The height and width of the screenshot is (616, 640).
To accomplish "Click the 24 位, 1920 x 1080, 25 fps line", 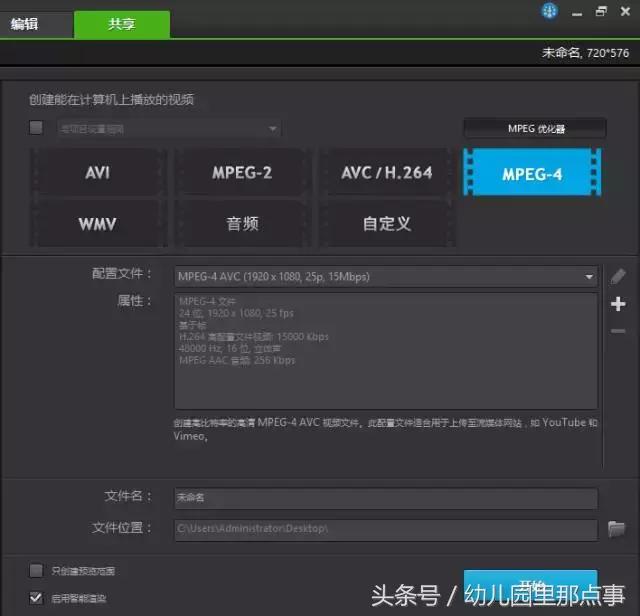I will tap(236, 313).
